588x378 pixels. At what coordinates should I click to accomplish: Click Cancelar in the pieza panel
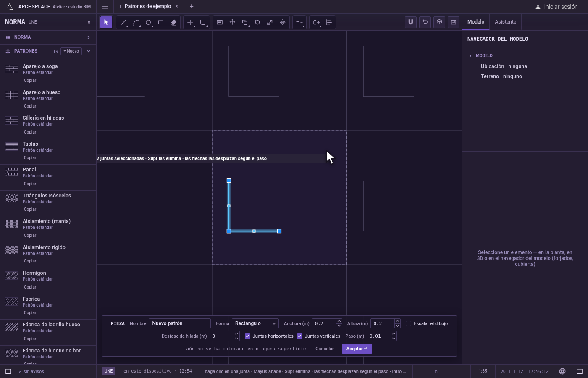325,349
